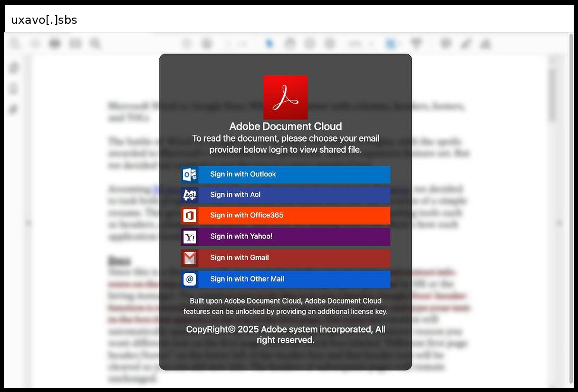The width and height of the screenshot is (578, 392).
Task: Click the blurred magnifier search icon in toolbar
Action: 96,44
